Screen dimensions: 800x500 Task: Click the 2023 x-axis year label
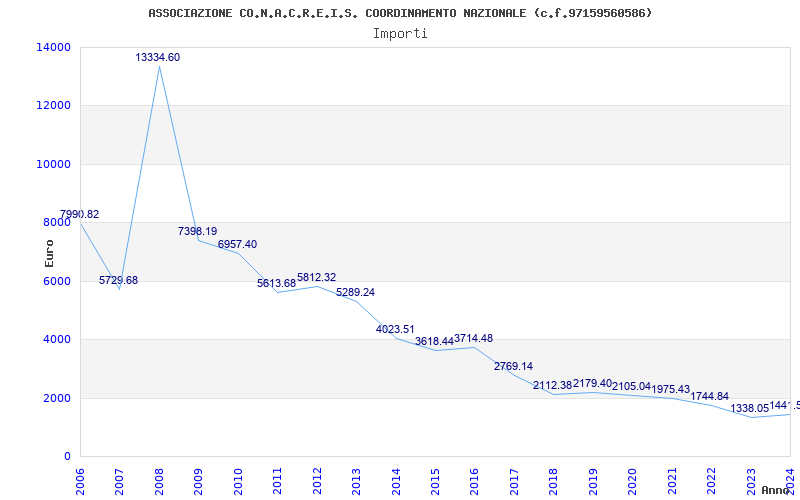click(751, 481)
